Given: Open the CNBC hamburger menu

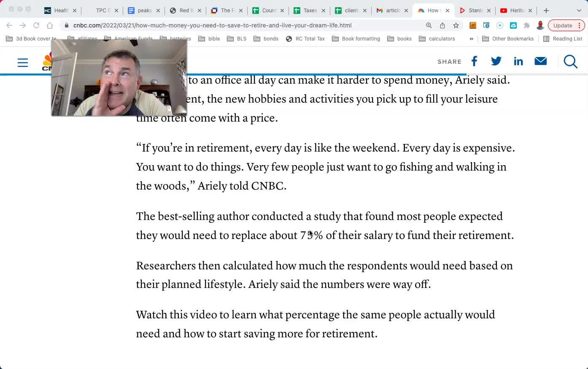Looking at the screenshot, I should [23, 63].
